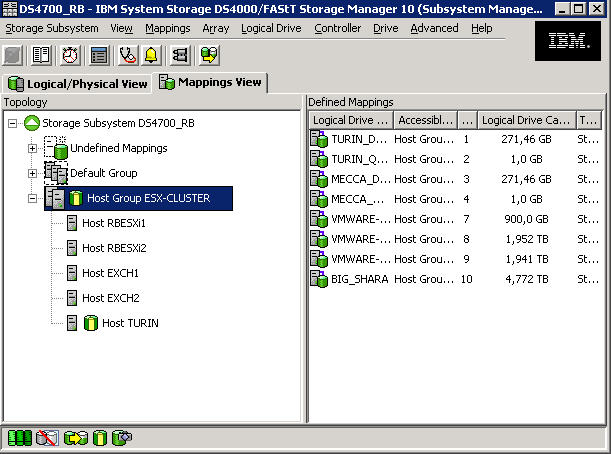
Task: Collapse the Host Group ESX-CLUSTER node
Action: (x=32, y=198)
